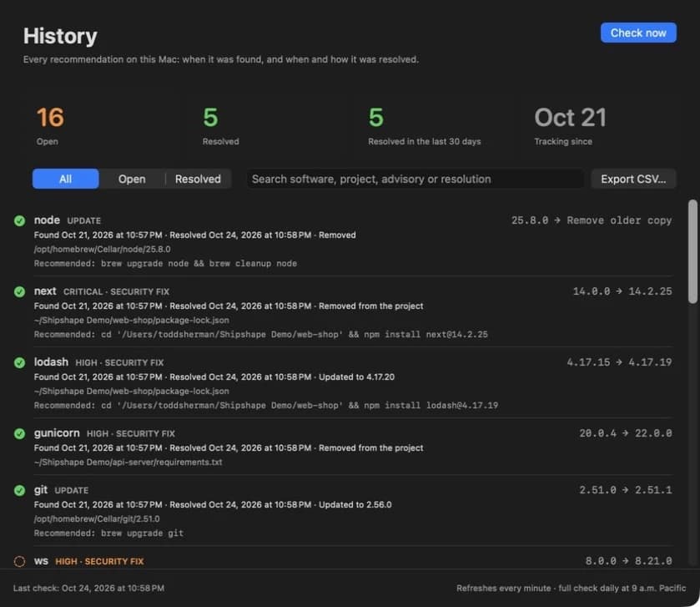The width and height of the screenshot is (700, 607).
Task: Click the Last check timestamp in footer
Action: pos(88,589)
